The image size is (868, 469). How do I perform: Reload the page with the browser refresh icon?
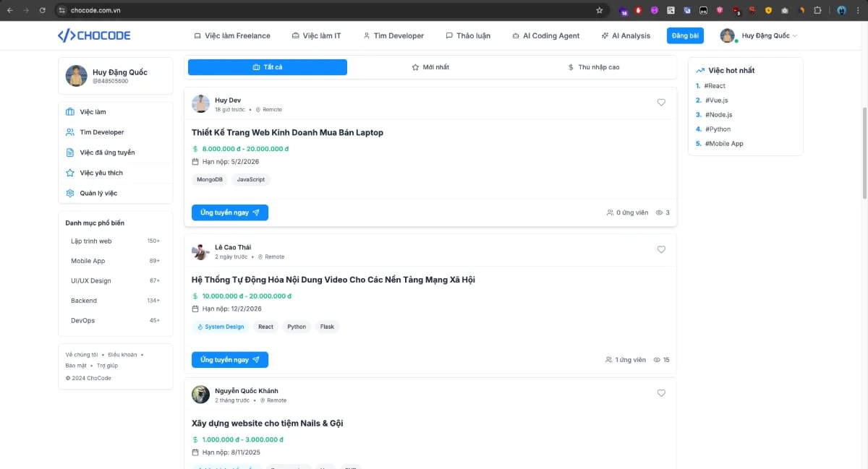[43, 10]
